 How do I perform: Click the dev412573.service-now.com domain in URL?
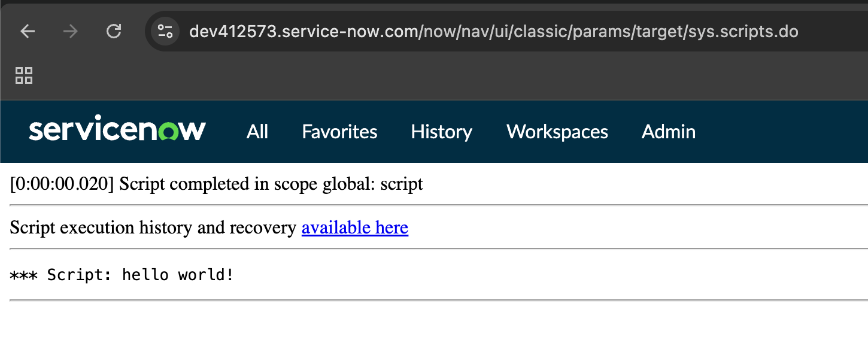pyautogui.click(x=304, y=31)
